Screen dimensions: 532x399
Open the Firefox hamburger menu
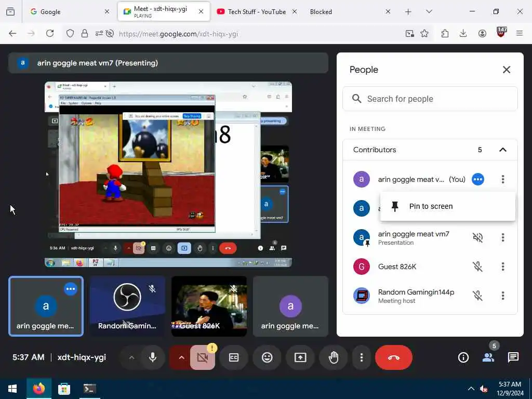click(520, 33)
